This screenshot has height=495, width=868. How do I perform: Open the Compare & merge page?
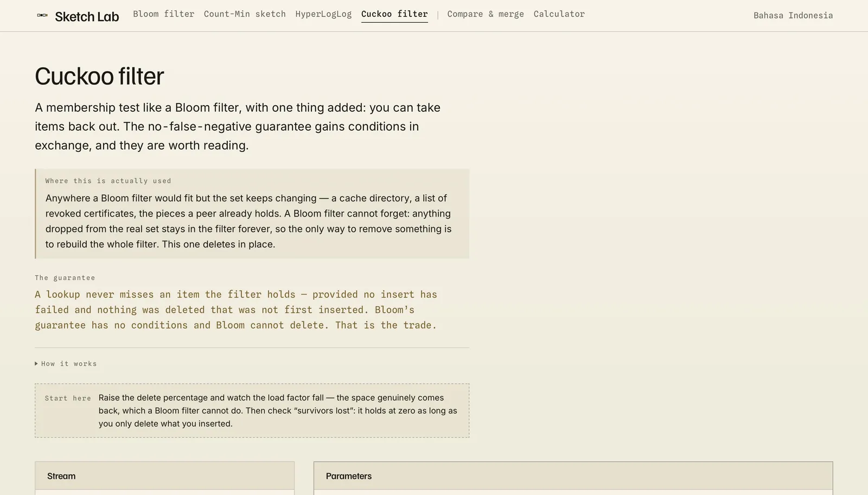[486, 14]
